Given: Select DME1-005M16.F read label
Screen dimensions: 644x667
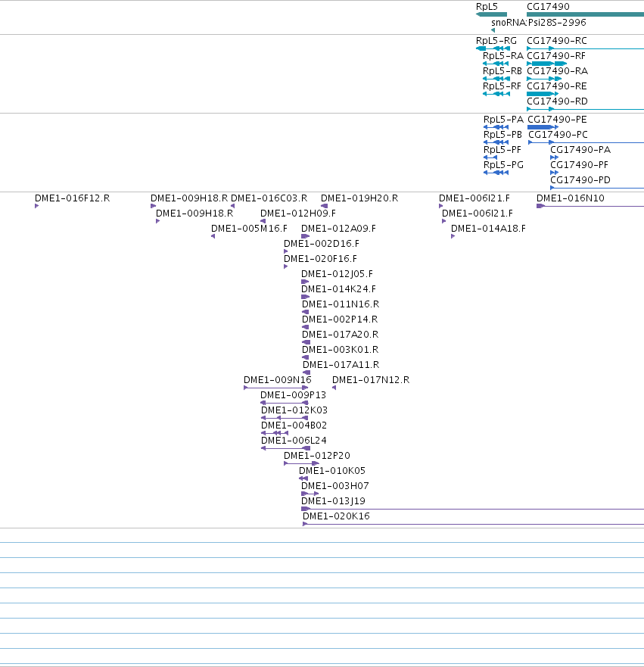Looking at the screenshot, I should tap(249, 229).
